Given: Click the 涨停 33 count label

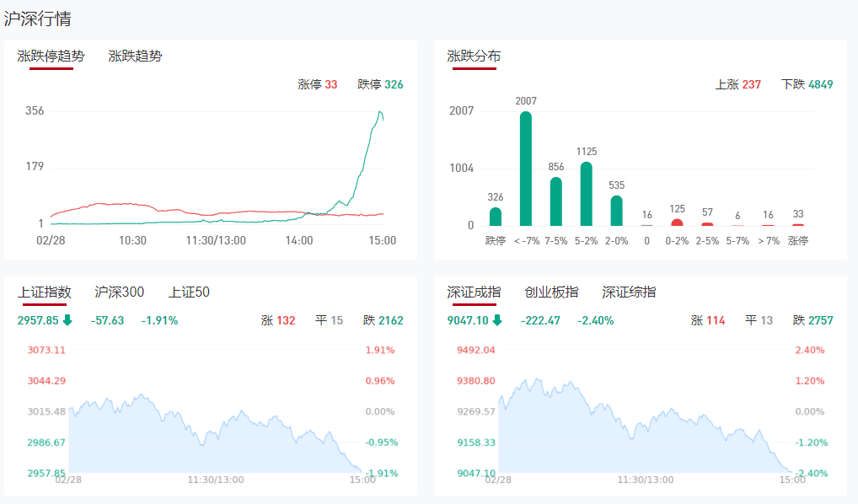Looking at the screenshot, I should click(318, 84).
